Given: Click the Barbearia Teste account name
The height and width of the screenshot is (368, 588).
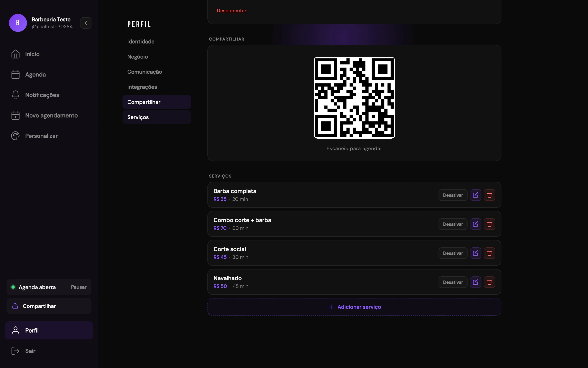Looking at the screenshot, I should pyautogui.click(x=51, y=19).
